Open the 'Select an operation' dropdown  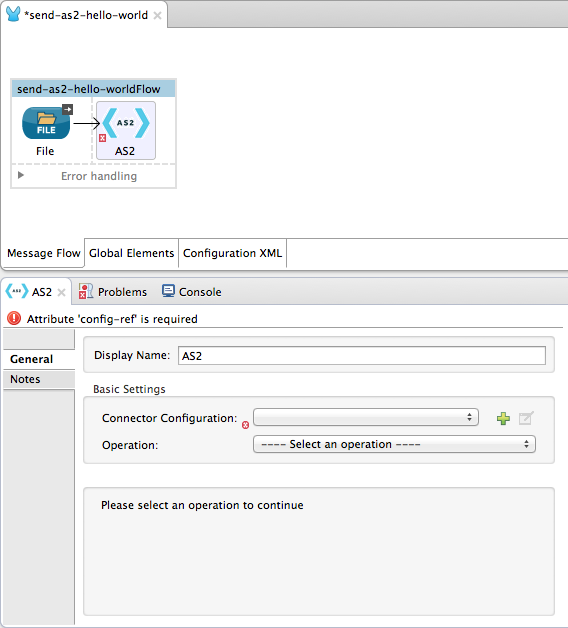[x=394, y=444]
